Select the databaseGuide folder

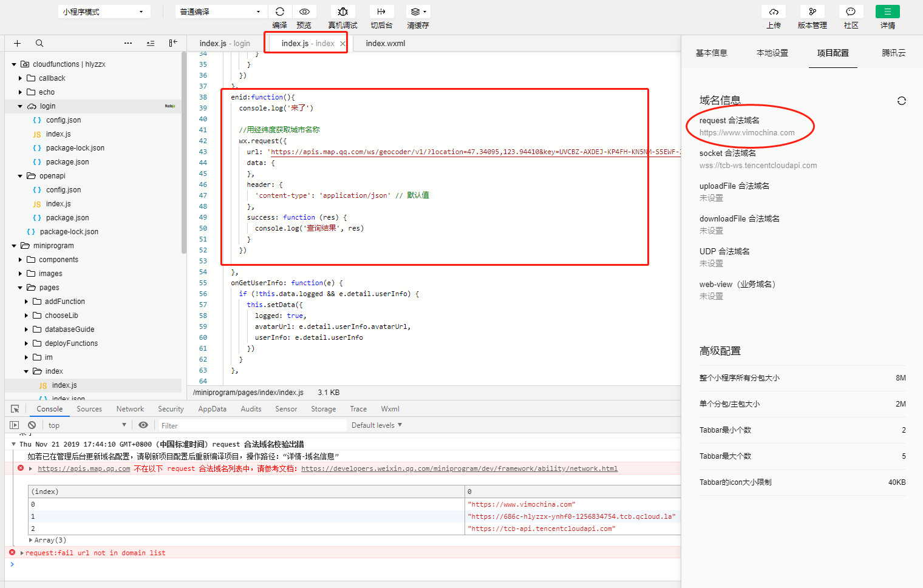69,329
